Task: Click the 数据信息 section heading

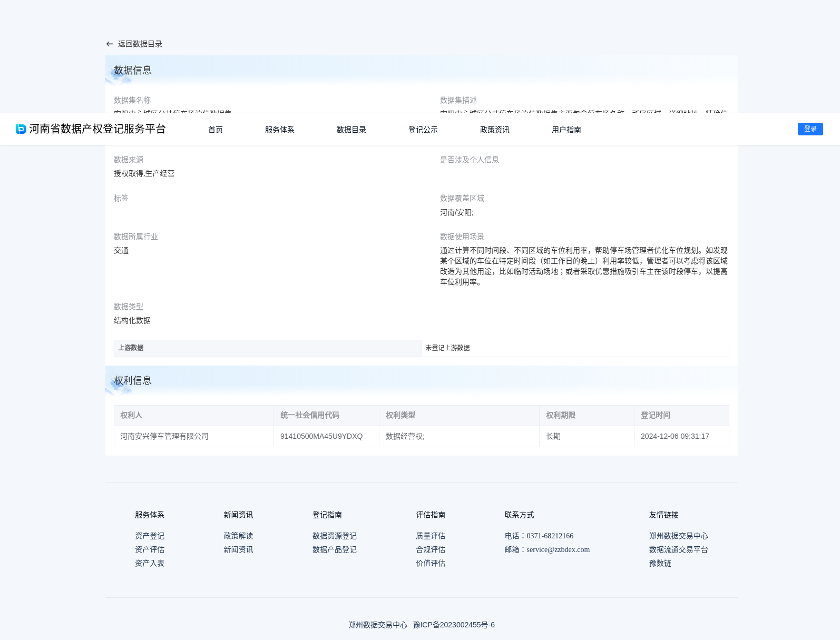Action: [133, 70]
